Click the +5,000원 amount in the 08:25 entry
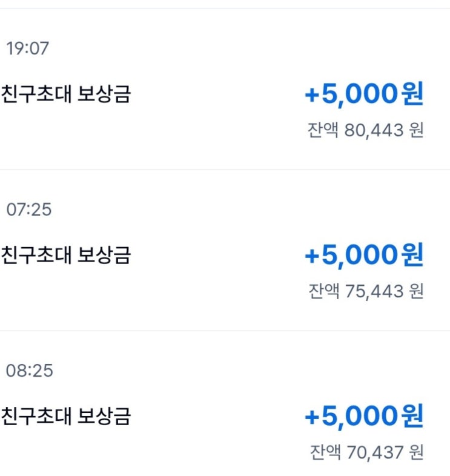The height and width of the screenshot is (476, 450). click(x=363, y=417)
